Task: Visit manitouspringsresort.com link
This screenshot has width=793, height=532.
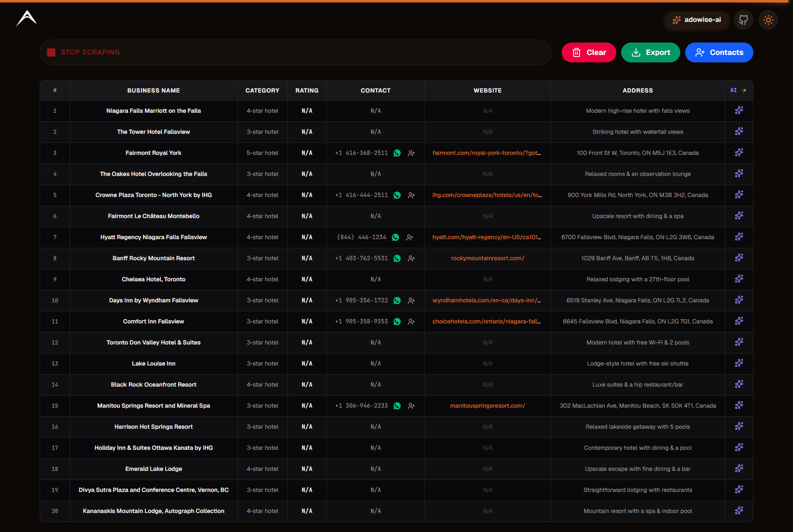Action: pos(487,406)
